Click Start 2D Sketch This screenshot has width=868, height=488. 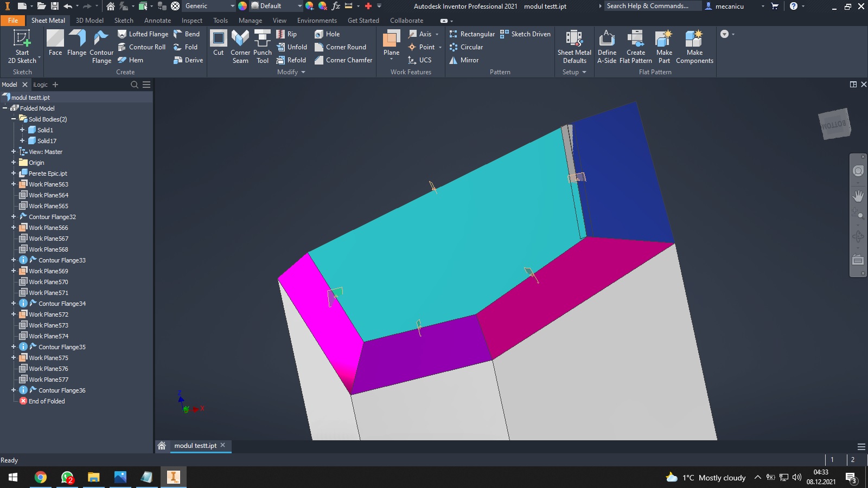click(x=22, y=46)
